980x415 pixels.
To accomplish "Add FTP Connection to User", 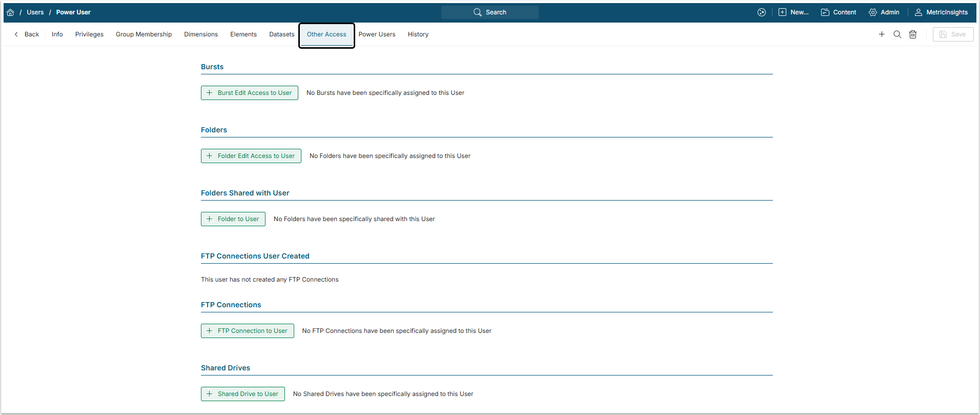I will click(248, 331).
